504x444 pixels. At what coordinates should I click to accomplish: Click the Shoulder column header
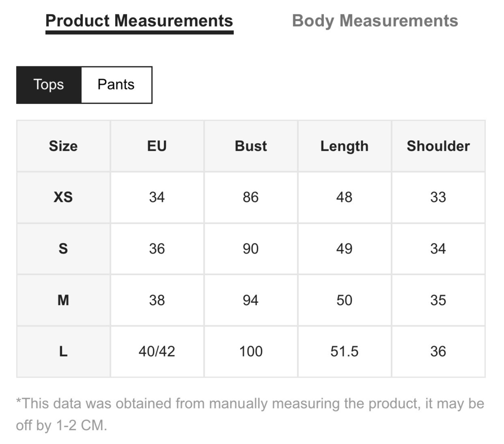(438, 146)
